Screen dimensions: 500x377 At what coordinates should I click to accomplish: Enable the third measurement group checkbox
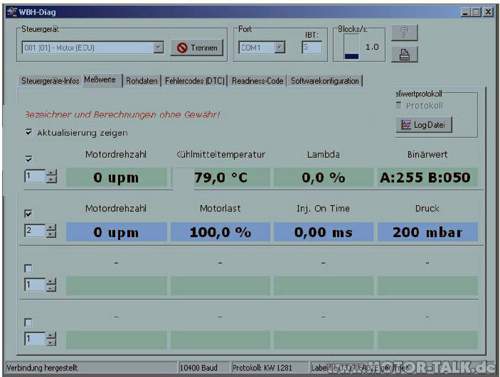pyautogui.click(x=28, y=268)
